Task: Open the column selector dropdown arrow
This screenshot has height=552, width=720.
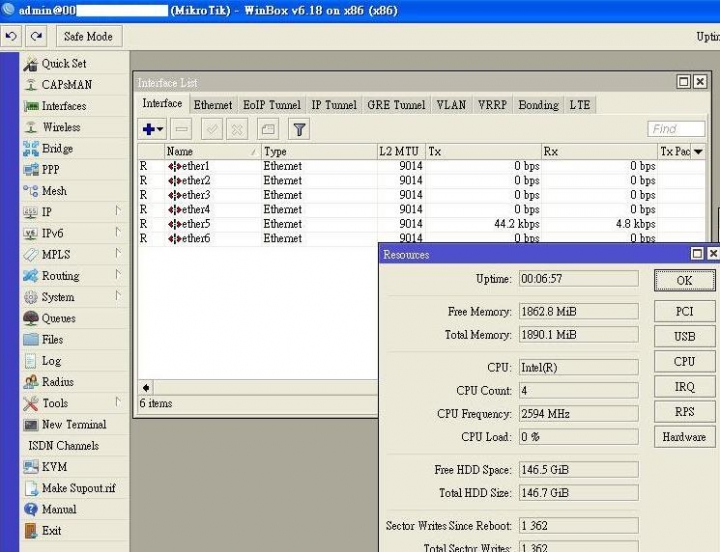Action: tap(698, 152)
